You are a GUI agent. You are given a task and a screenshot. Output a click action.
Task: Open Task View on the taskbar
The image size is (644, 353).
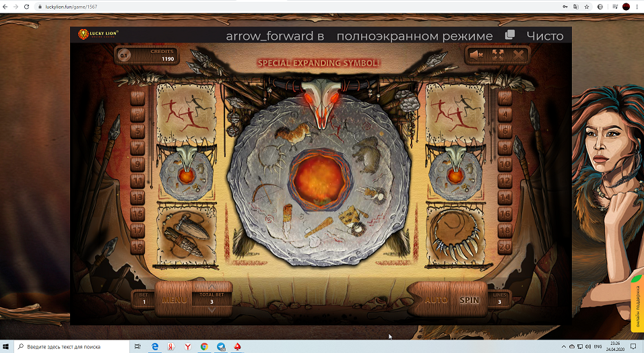[x=137, y=347]
